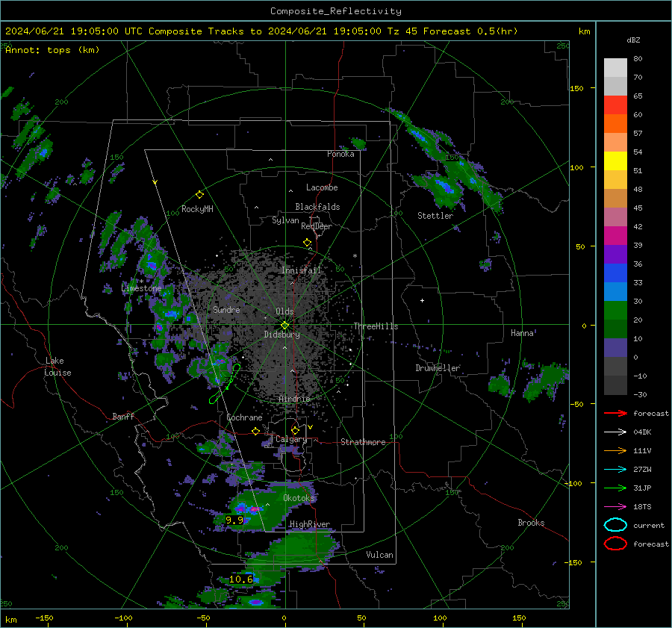Click the Lacombe city label

322,187
